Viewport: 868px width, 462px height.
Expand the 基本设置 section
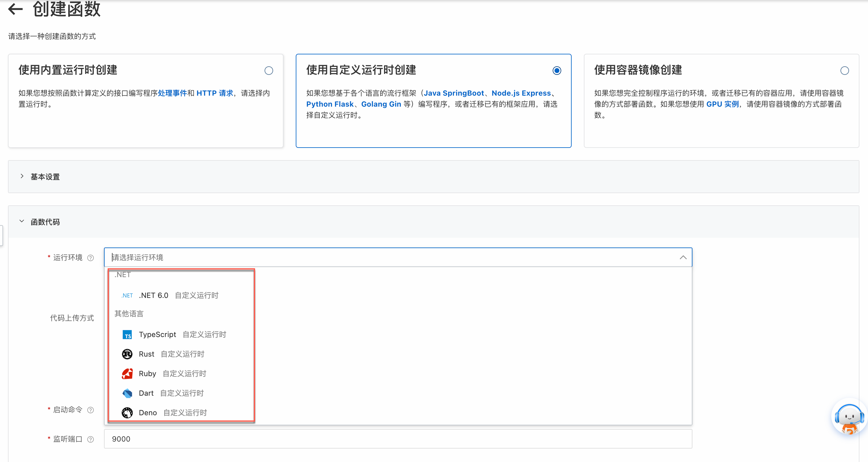click(45, 177)
